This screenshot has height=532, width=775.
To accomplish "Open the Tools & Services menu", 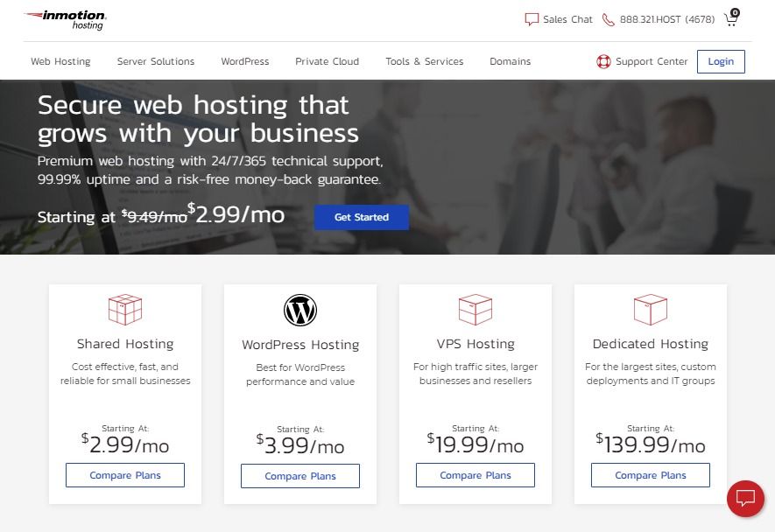I will point(425,61).
